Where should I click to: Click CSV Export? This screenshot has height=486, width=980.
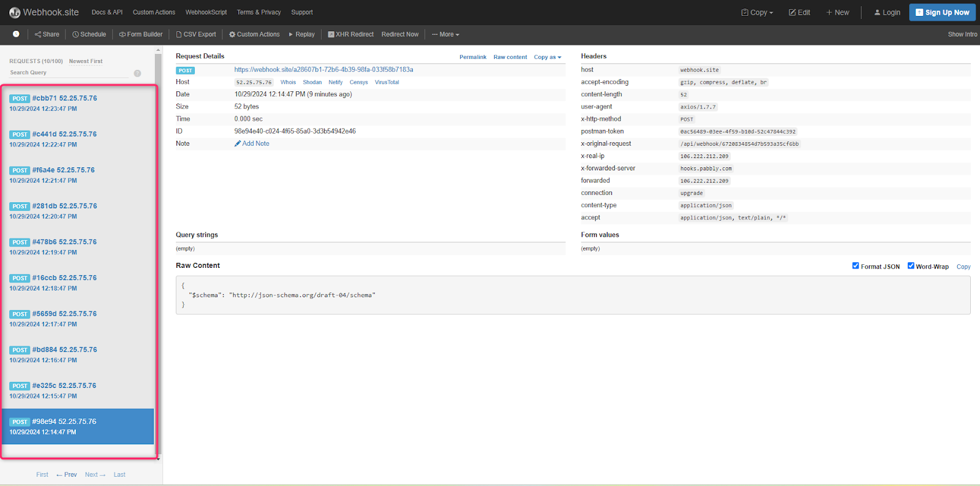pyautogui.click(x=196, y=34)
